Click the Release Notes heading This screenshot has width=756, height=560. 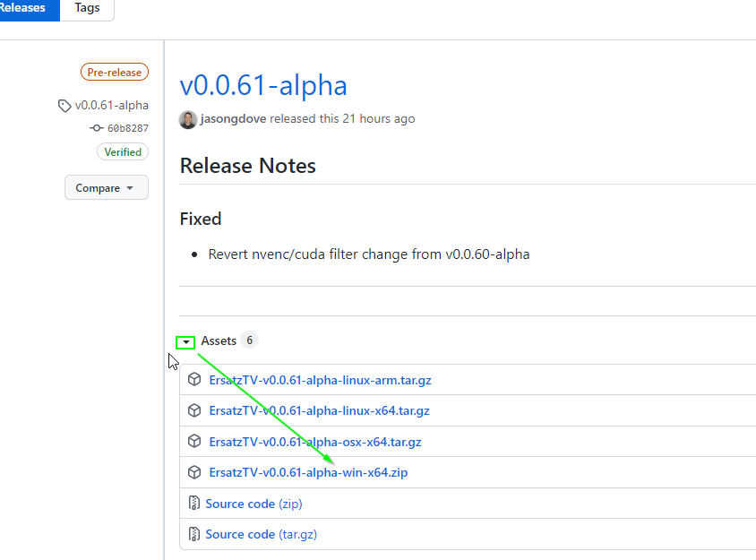(248, 166)
